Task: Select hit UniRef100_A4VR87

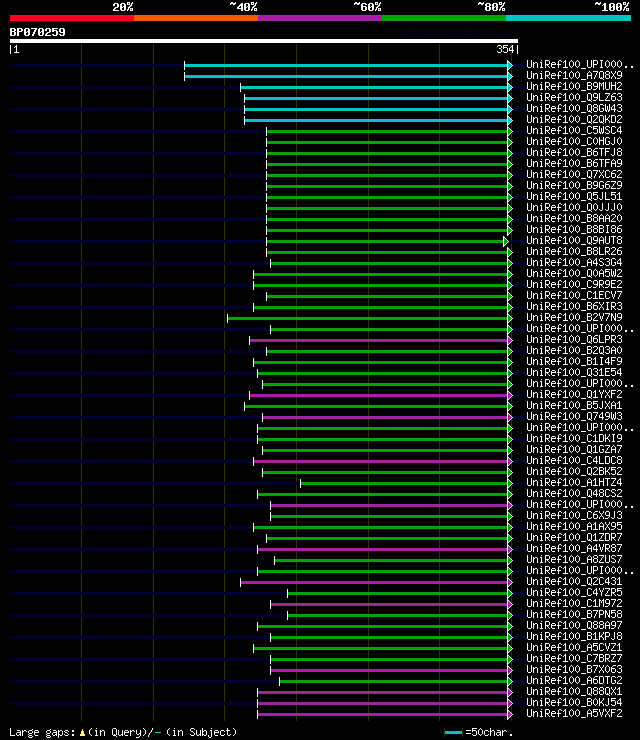Action: (x=574, y=549)
